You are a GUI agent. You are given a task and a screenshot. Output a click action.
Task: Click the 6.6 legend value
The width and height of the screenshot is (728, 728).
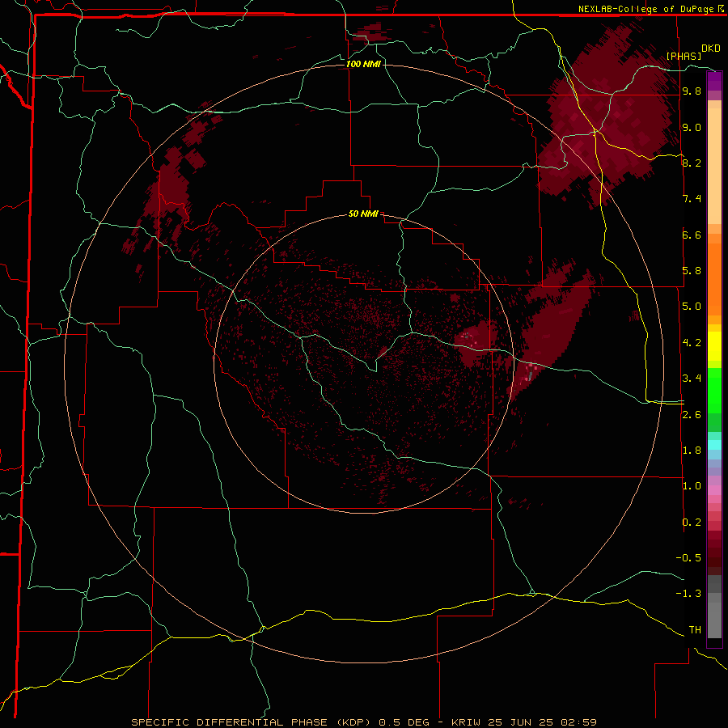click(692, 235)
